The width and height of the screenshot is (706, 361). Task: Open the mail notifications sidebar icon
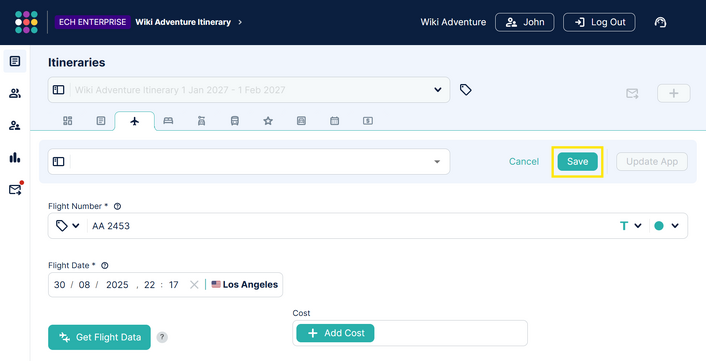pos(15,190)
